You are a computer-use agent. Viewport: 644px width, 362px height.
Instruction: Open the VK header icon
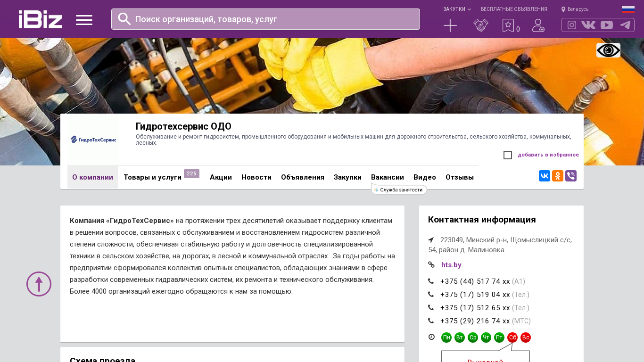point(588,25)
